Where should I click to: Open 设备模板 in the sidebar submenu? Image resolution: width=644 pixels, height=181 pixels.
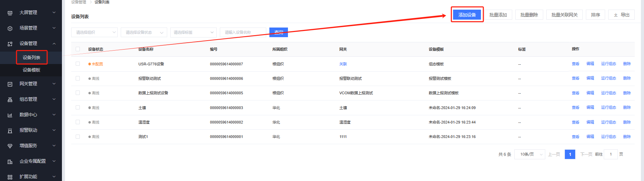31,70
